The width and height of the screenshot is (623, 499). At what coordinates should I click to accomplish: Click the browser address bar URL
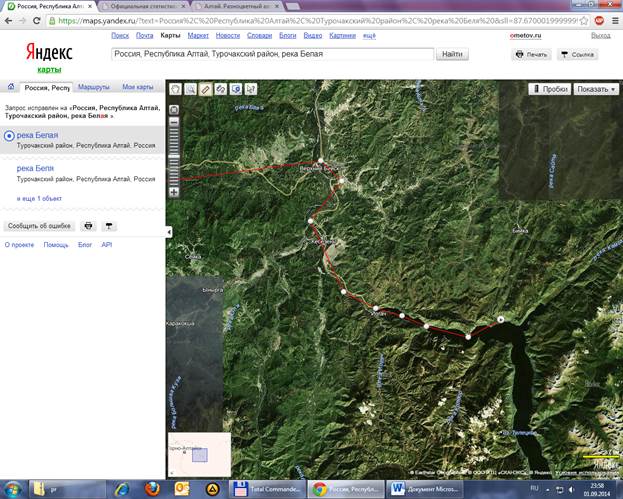pos(317,21)
